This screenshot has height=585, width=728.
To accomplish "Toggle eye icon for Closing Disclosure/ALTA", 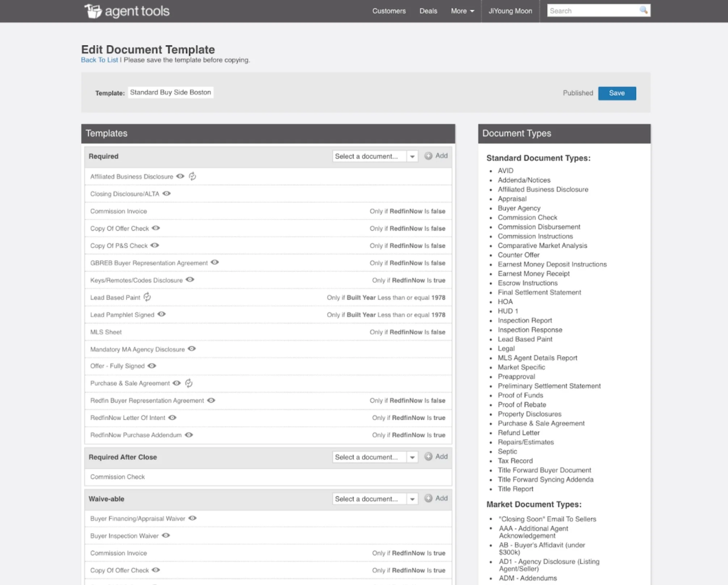I will click(167, 193).
